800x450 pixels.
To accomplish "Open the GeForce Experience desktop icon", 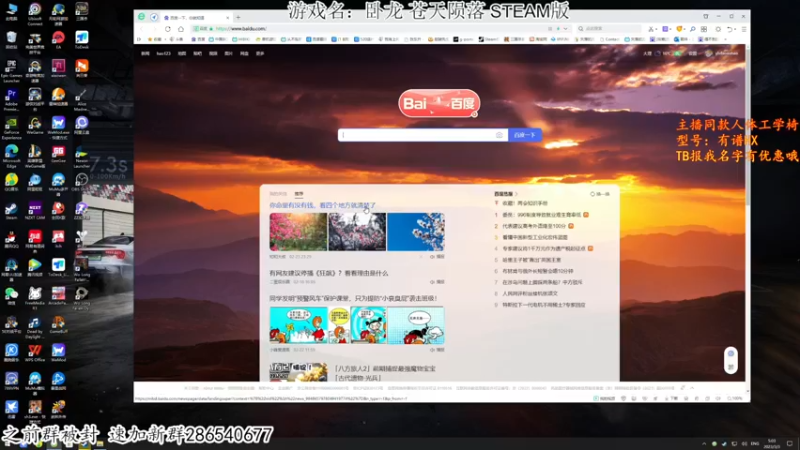I will click(11, 128).
